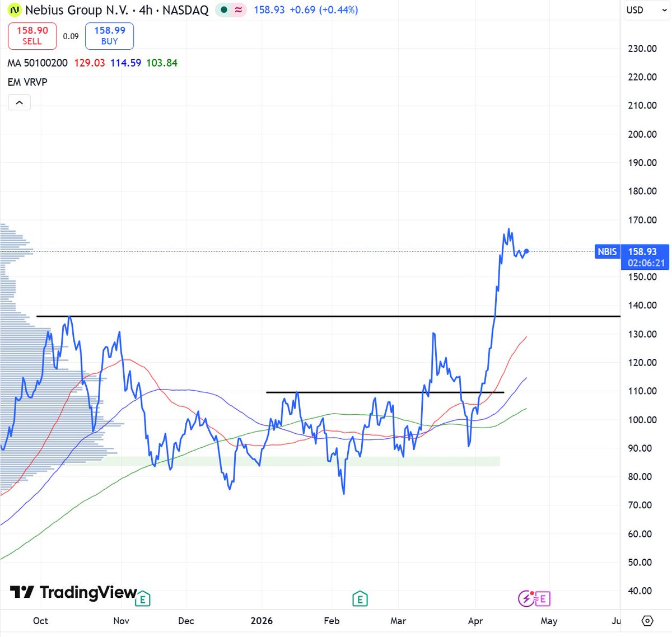672x637 pixels.
Task: Click the 2026 label on time axis
Action: point(262,621)
